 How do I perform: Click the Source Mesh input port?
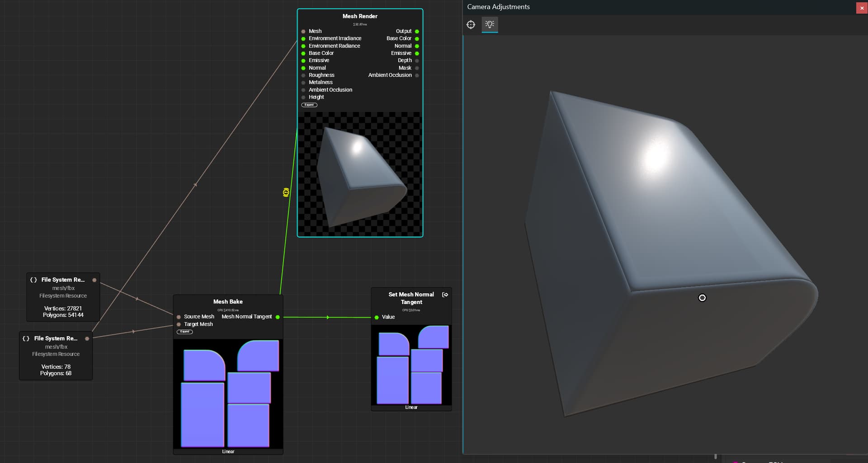pos(179,317)
